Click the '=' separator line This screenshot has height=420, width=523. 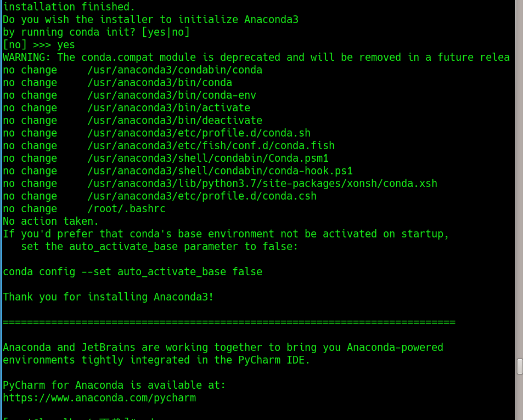(229, 322)
